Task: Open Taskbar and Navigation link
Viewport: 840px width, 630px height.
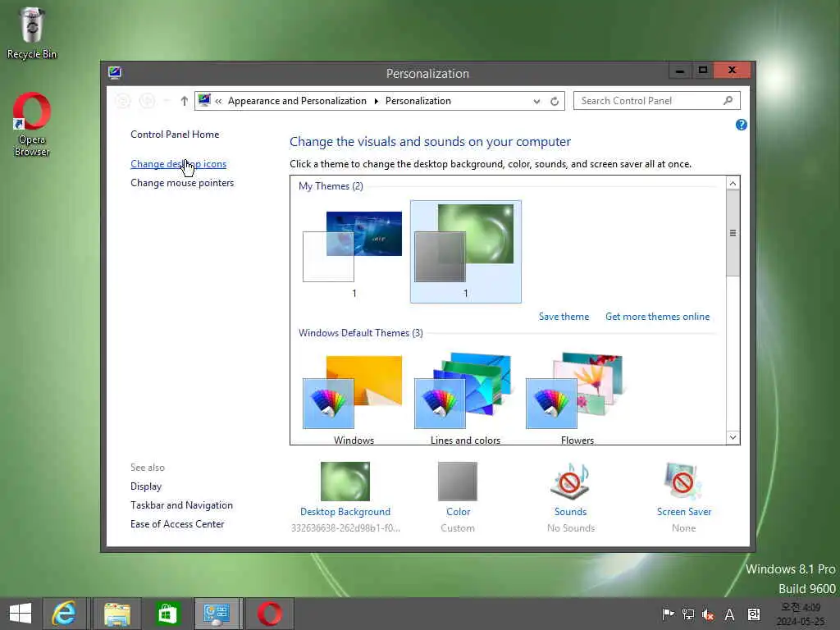Action: 181,505
